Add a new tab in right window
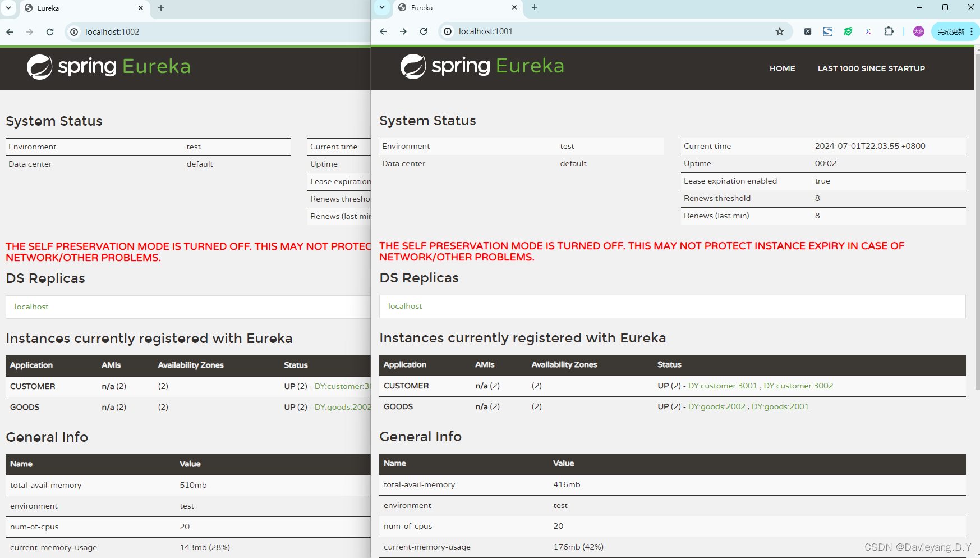The height and width of the screenshot is (558, 980). (x=535, y=7)
